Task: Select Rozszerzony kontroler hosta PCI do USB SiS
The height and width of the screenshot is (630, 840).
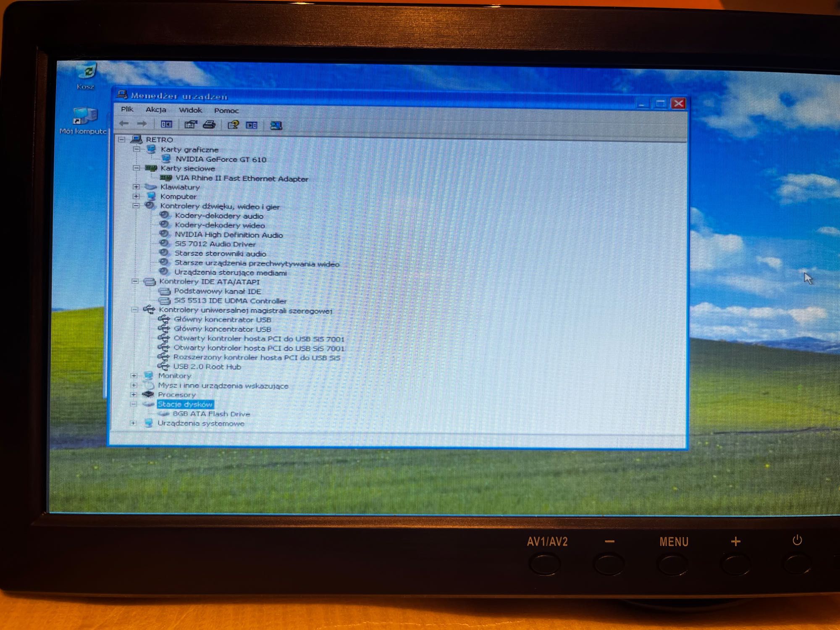Action: (x=257, y=357)
